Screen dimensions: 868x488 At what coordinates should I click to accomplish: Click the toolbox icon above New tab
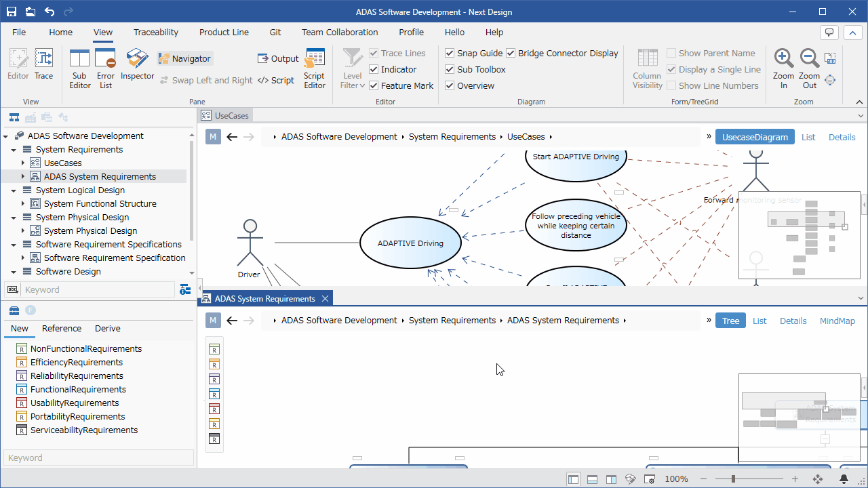pyautogui.click(x=14, y=310)
